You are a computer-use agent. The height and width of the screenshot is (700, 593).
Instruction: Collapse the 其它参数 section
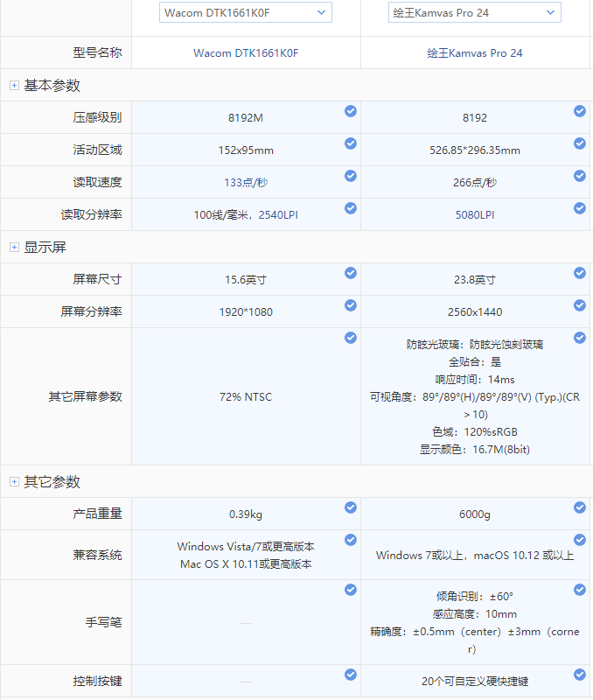14,482
